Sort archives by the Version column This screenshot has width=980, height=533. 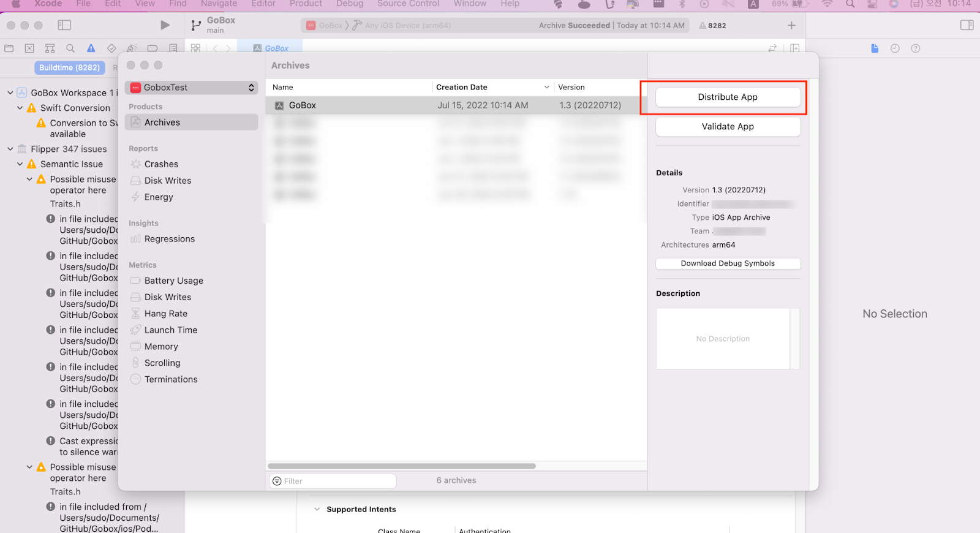600,88
